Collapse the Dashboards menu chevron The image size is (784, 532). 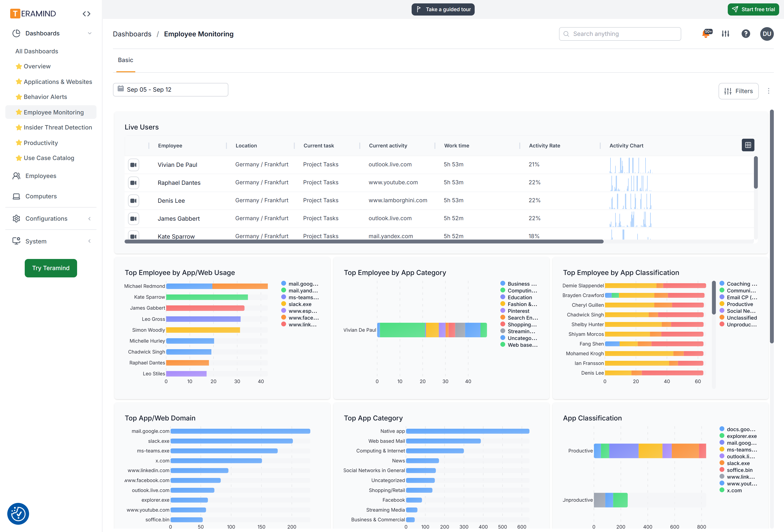[x=89, y=33]
